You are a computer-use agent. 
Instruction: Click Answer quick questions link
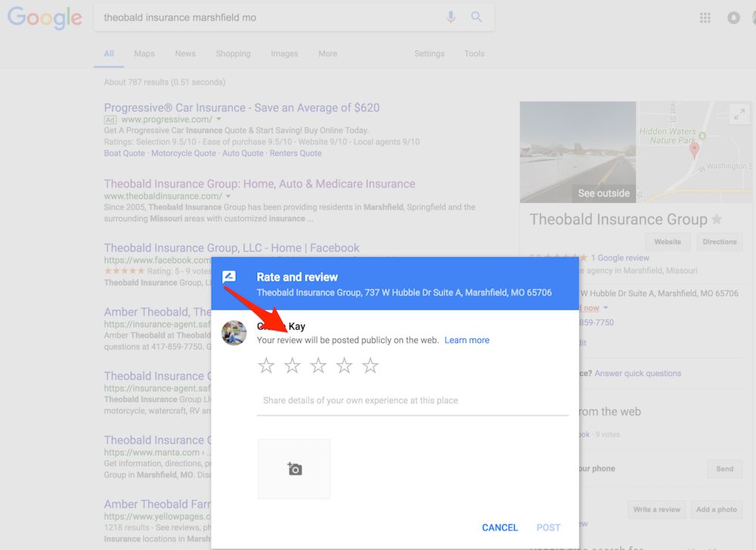[637, 374]
